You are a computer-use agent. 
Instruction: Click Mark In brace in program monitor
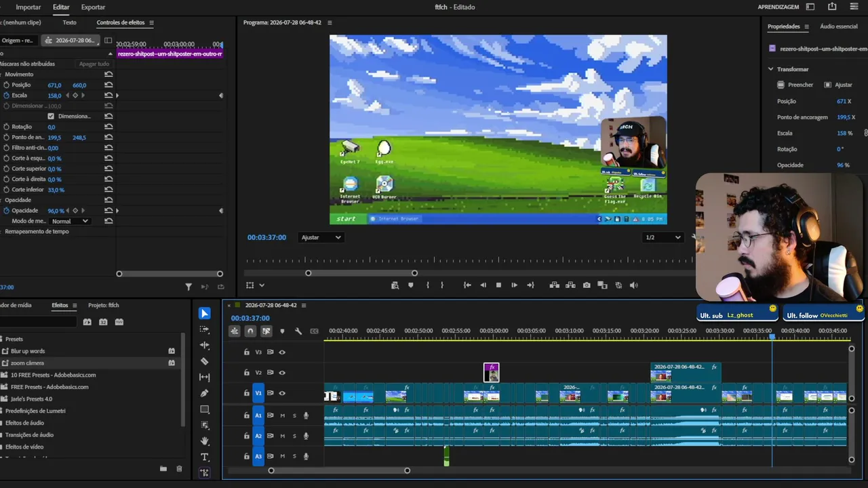click(x=427, y=285)
